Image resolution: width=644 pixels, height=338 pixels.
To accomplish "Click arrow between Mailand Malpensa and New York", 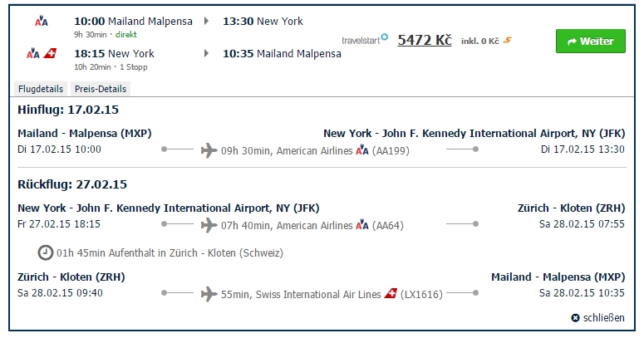I will point(207,21).
